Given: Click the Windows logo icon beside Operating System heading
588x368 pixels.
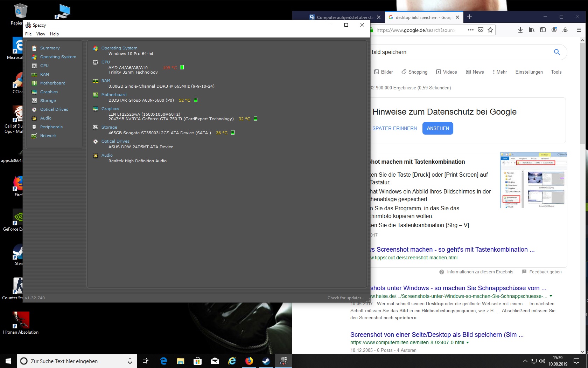Looking at the screenshot, I should click(96, 48).
